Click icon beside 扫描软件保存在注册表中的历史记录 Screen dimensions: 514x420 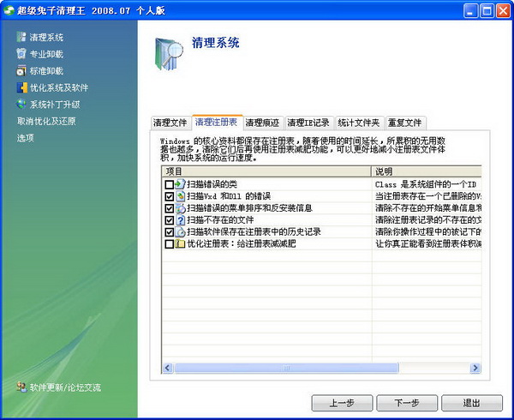coord(180,231)
